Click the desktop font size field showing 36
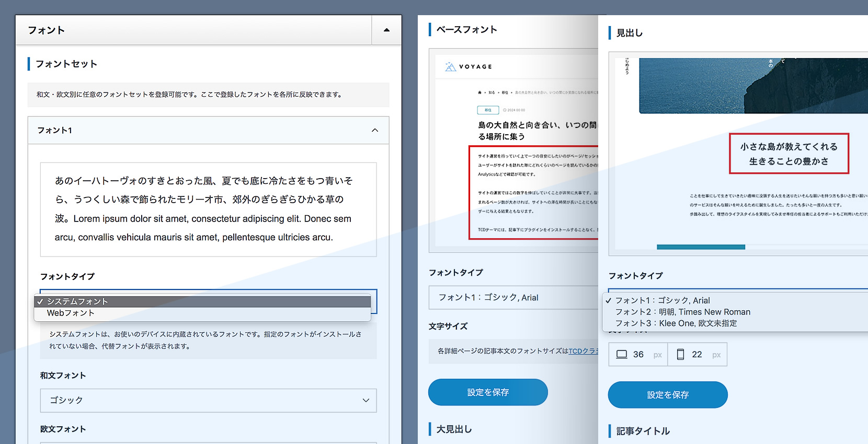 click(638, 355)
